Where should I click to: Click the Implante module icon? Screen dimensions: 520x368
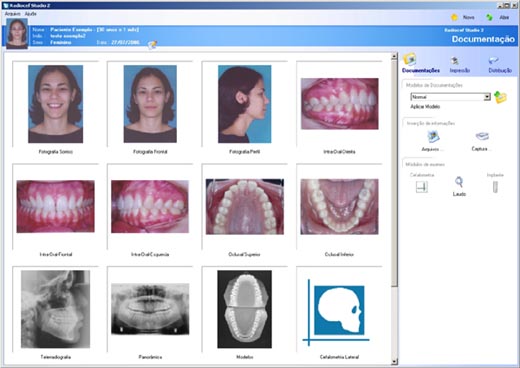(495, 187)
